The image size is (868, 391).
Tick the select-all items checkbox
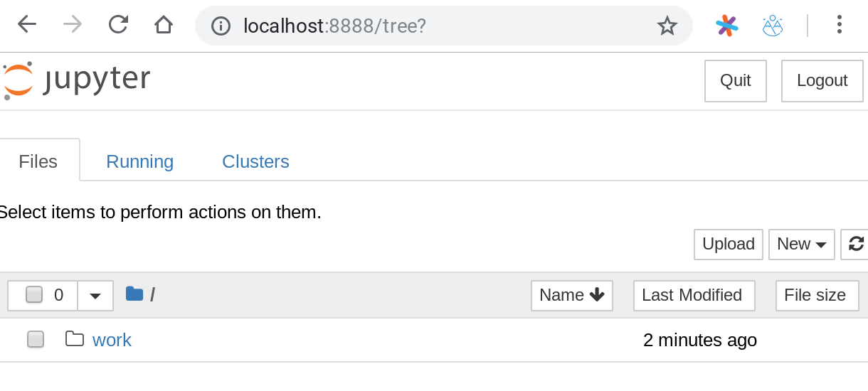click(x=34, y=295)
